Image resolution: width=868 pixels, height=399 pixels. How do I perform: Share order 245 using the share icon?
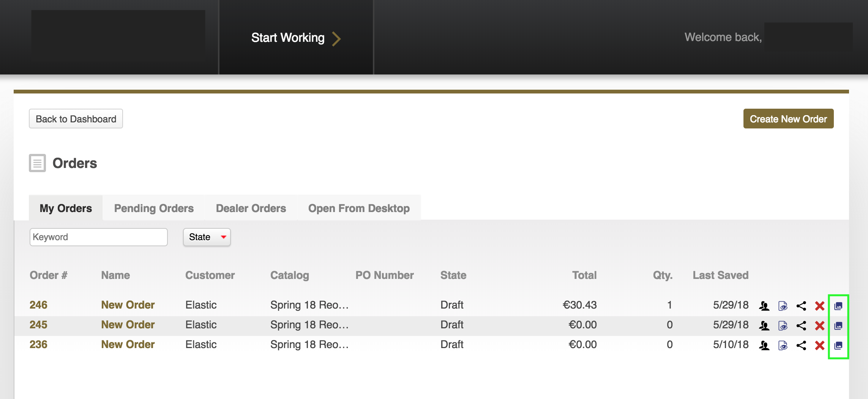pyautogui.click(x=801, y=325)
